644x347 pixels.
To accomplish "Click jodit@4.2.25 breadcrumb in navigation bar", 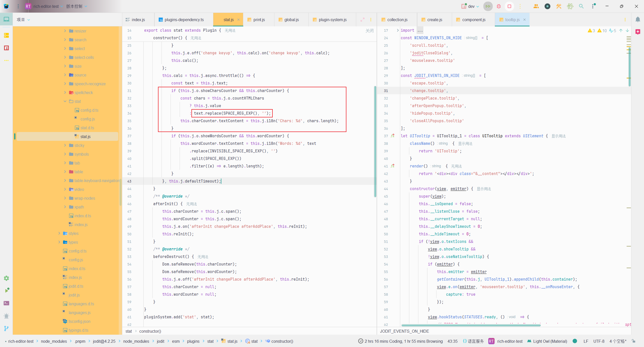I will [104, 341].
